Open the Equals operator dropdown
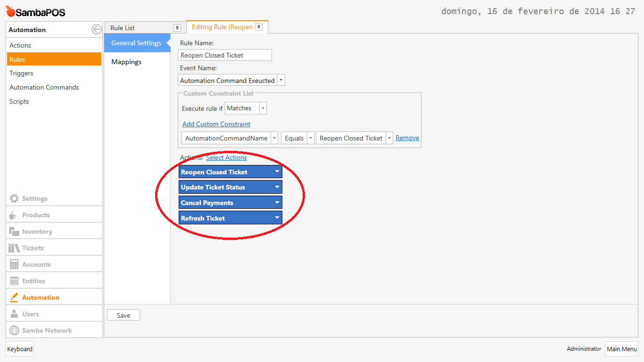 coord(311,138)
